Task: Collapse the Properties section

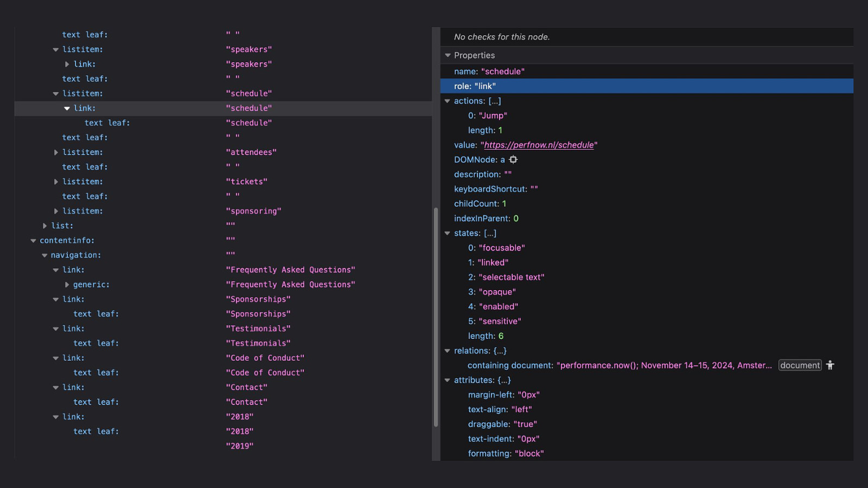Action: (x=448, y=55)
